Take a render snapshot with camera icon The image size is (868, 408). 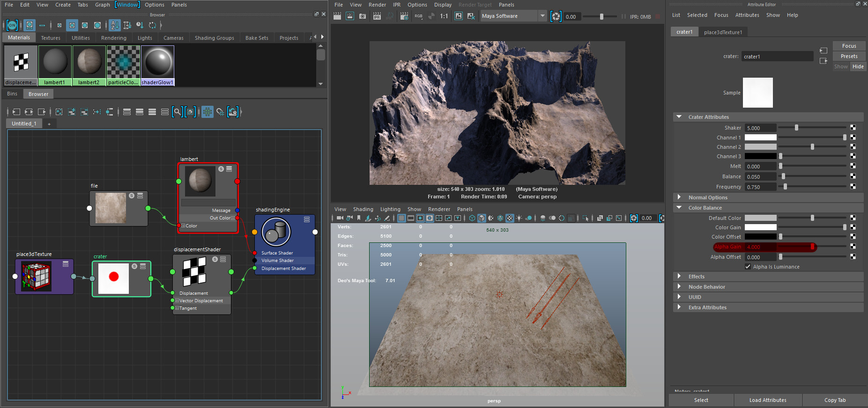click(363, 16)
